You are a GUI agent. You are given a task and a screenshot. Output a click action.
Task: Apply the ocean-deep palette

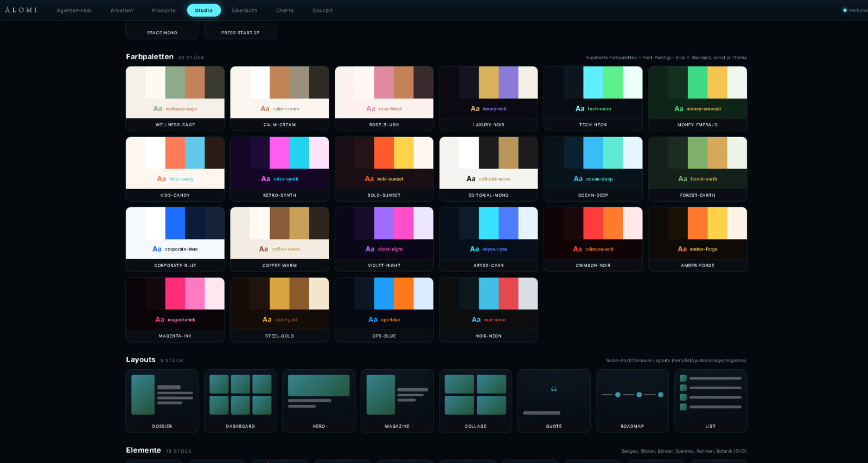tap(593, 169)
